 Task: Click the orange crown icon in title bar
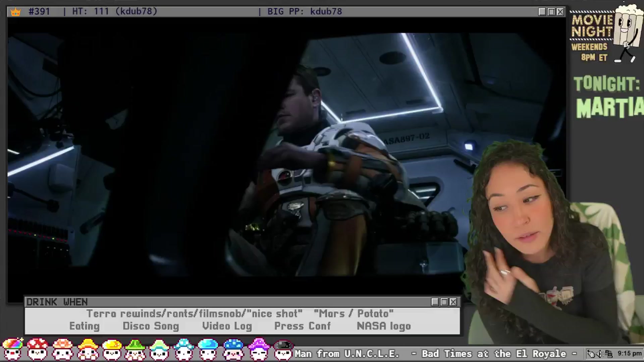15,12
